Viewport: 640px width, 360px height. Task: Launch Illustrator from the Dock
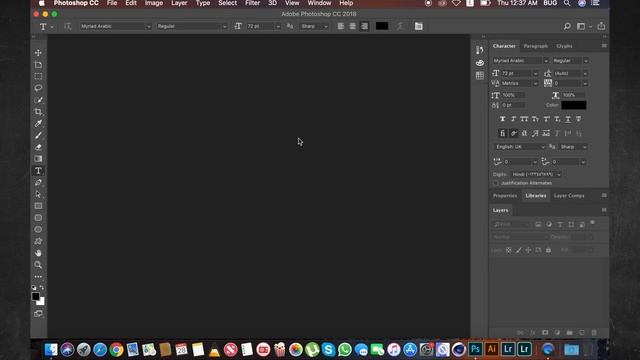(x=491, y=349)
